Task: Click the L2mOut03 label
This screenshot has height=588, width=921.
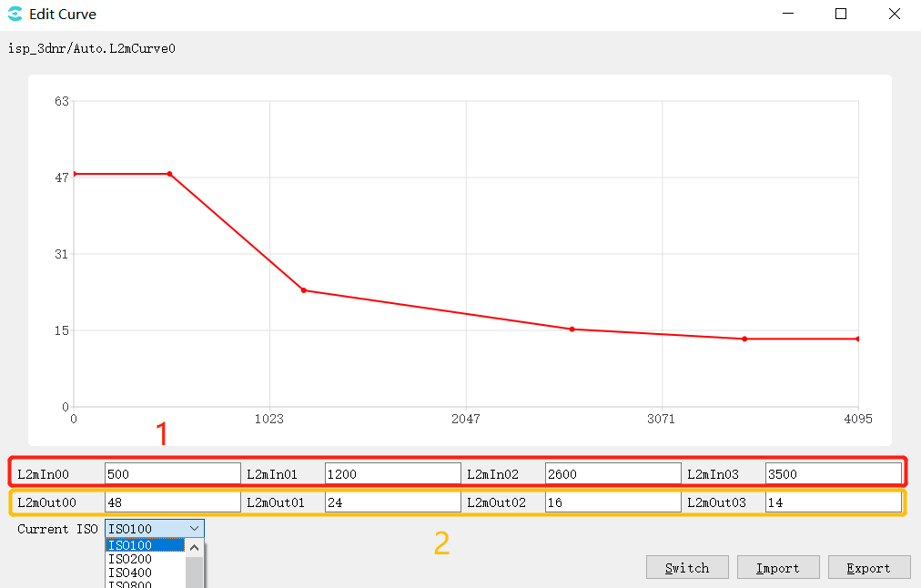Action: coord(716,502)
